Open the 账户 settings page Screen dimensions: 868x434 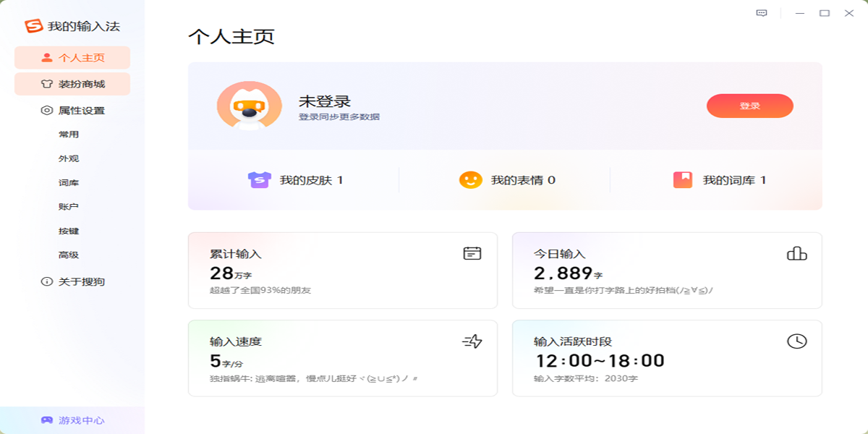click(69, 207)
